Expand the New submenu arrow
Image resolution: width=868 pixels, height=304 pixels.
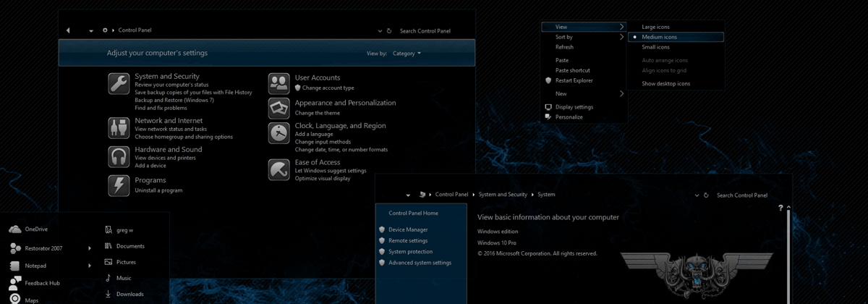622,93
